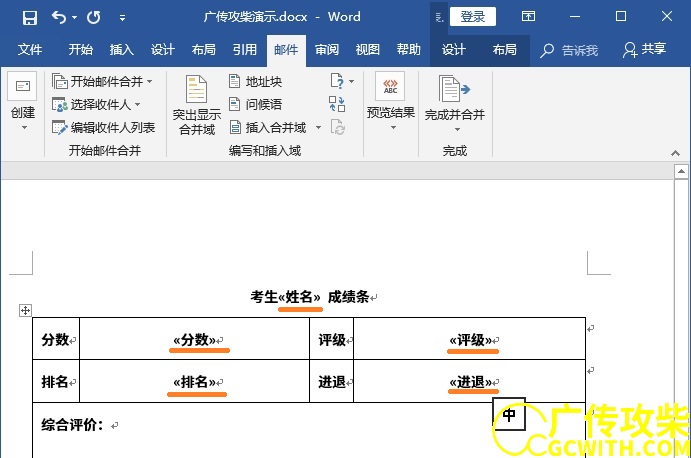Click the 排名 label cell
Image resolution: width=691 pixels, height=458 pixels.
(x=55, y=381)
